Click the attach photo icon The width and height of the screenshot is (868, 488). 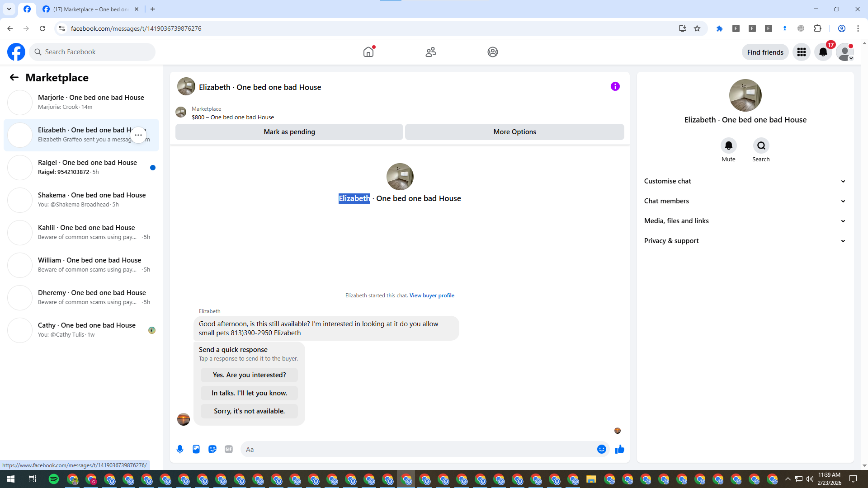[x=196, y=449]
